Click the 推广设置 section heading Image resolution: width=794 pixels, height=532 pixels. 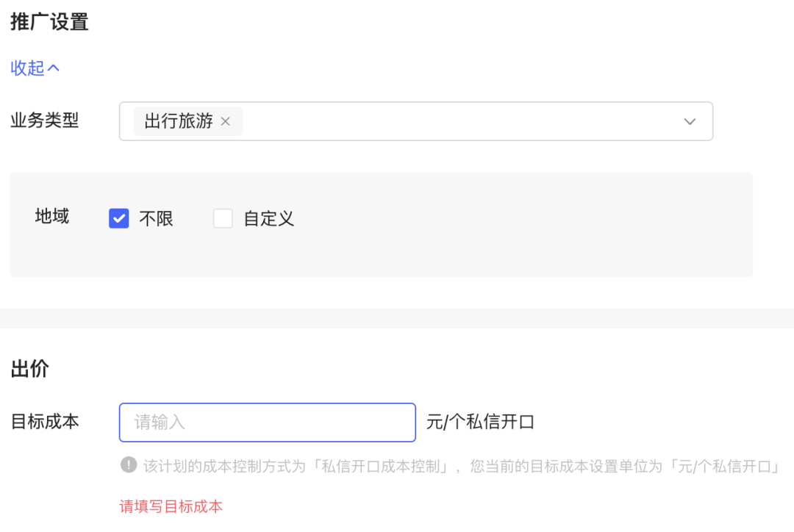pyautogui.click(x=49, y=22)
